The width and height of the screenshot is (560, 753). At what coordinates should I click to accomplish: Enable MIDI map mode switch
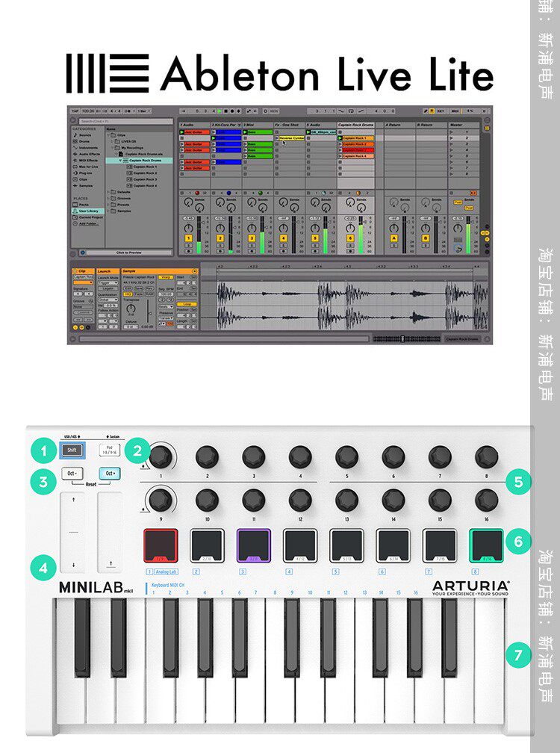click(455, 111)
